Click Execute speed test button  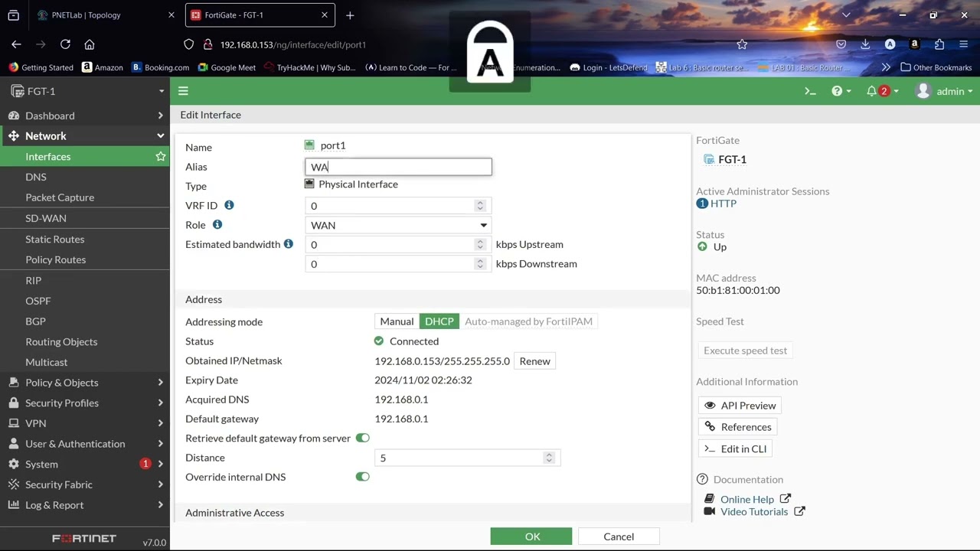[x=745, y=350]
